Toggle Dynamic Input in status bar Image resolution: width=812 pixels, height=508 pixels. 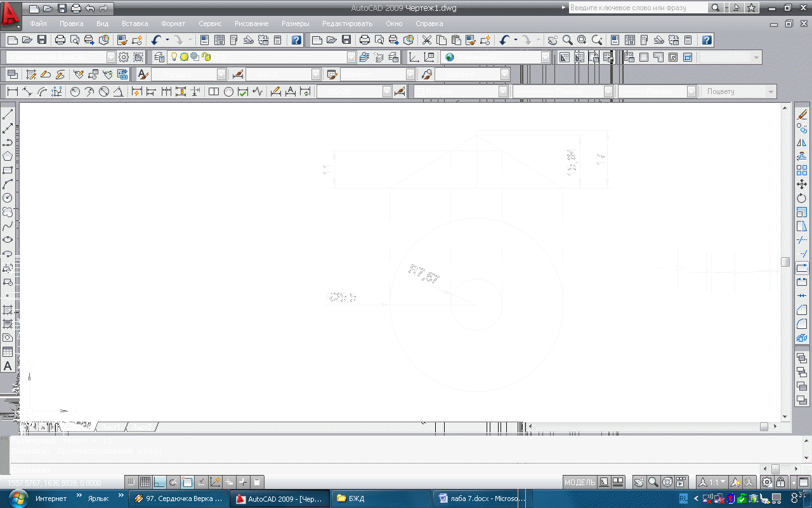(230, 482)
